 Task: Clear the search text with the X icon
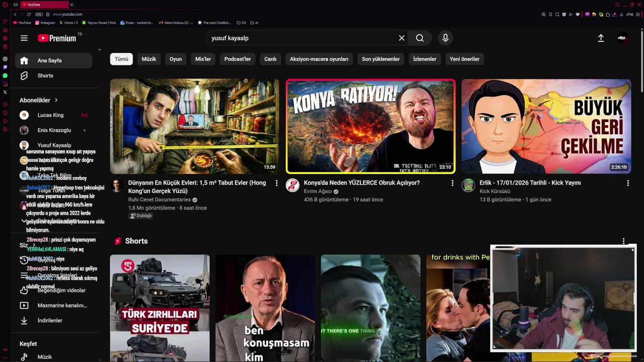coord(401,38)
